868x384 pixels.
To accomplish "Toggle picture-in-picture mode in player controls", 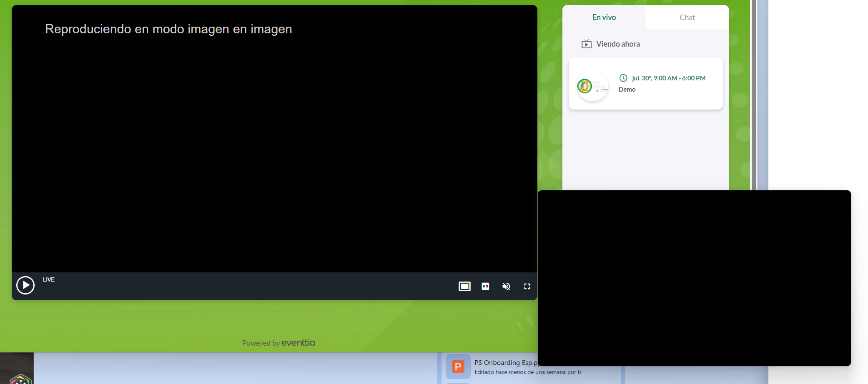I will click(x=464, y=286).
